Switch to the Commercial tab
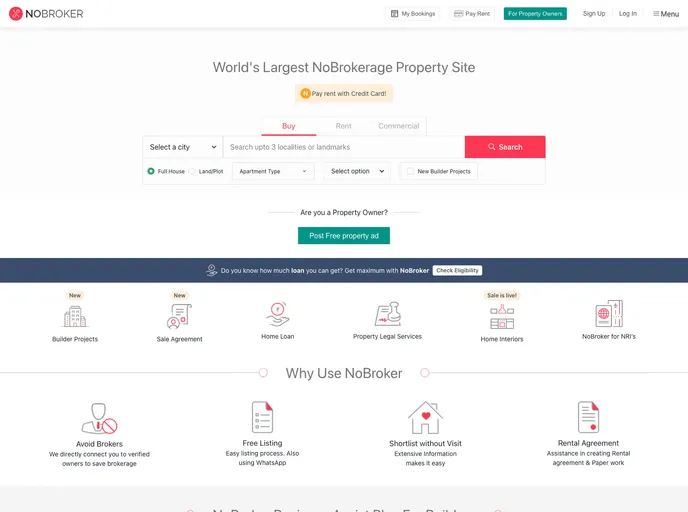 [398, 126]
